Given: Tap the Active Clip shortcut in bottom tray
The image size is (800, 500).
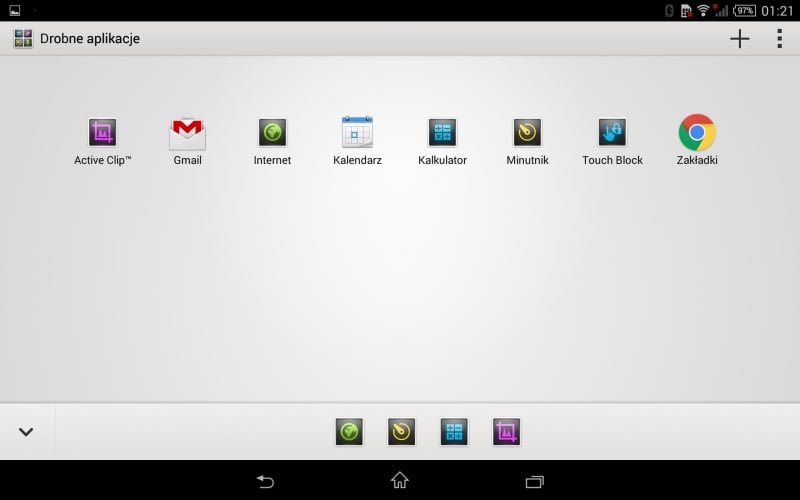Looking at the screenshot, I should coord(506,432).
